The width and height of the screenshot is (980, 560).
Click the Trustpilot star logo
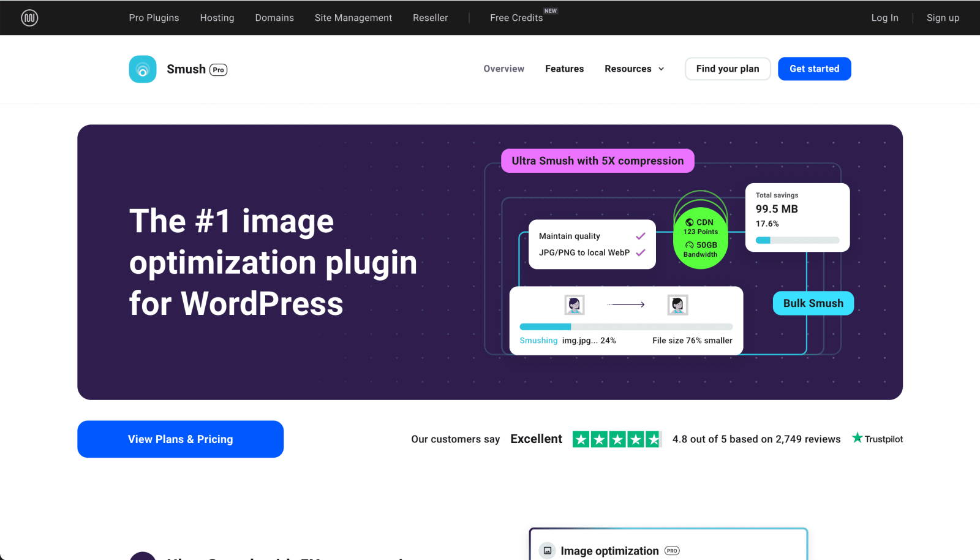[858, 438]
